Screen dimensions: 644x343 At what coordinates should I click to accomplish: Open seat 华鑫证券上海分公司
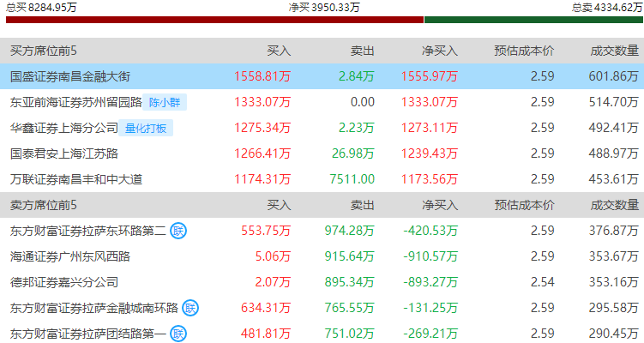coord(64,128)
